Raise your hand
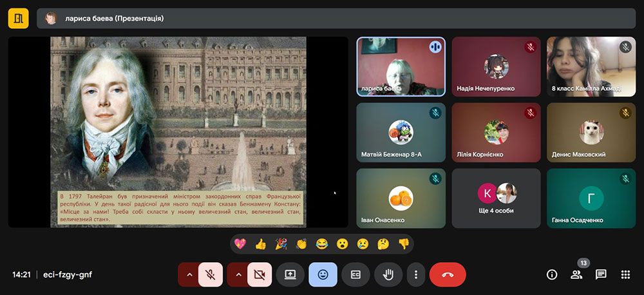The image size is (644, 295). [x=388, y=274]
